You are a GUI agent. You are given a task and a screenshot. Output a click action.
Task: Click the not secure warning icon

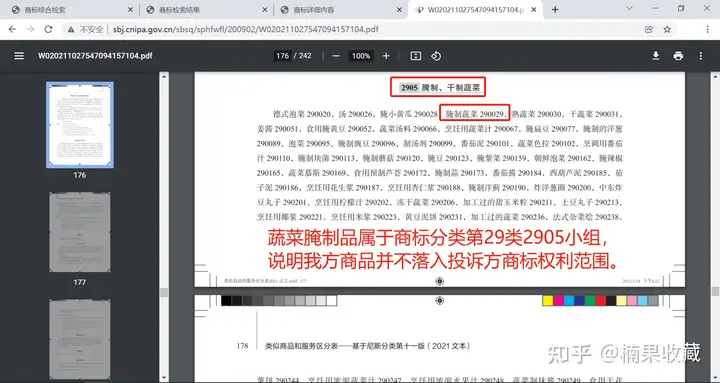point(71,29)
